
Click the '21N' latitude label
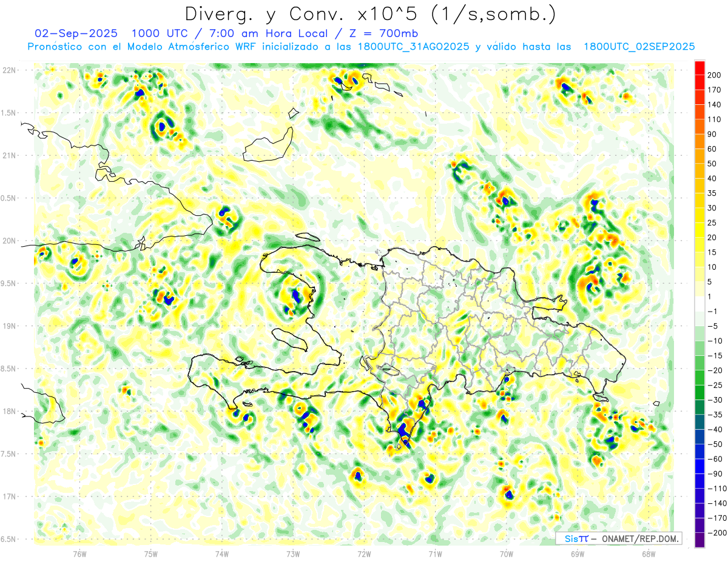tap(8, 155)
